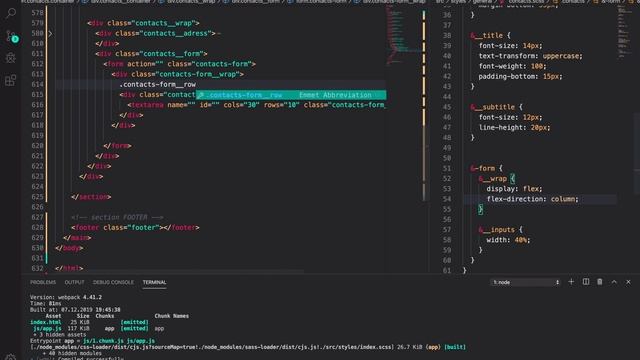
Task: Close the bottom panel
Action: [x=628, y=282]
